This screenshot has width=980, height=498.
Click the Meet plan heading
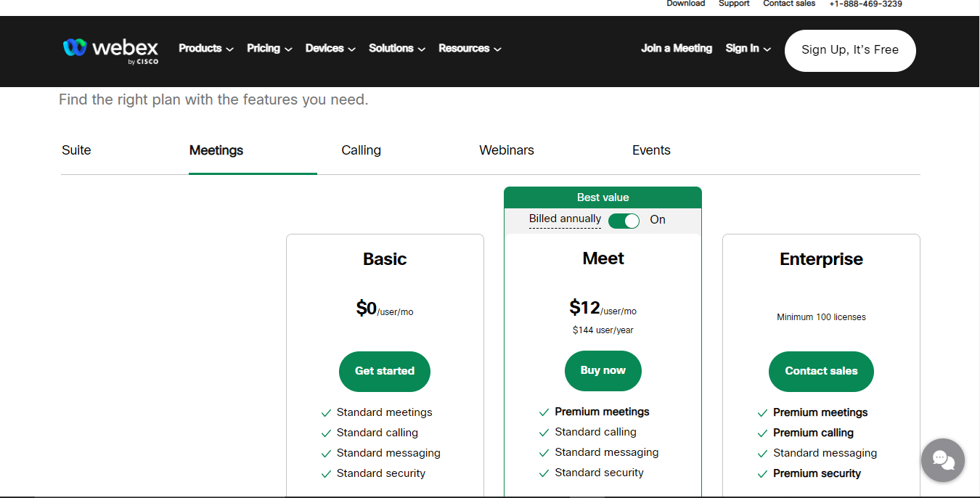pos(603,258)
